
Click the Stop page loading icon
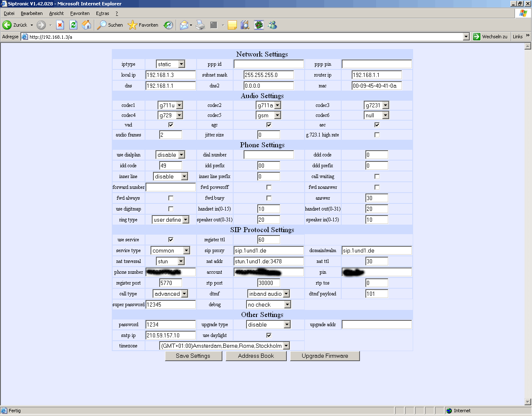coord(60,25)
